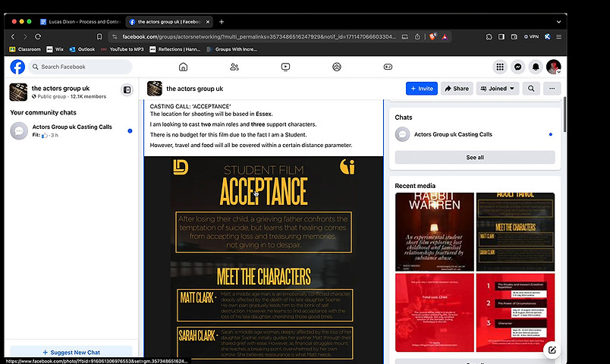610x364 pixels.
Task: Click the new message compose icon
Action: pos(552,350)
